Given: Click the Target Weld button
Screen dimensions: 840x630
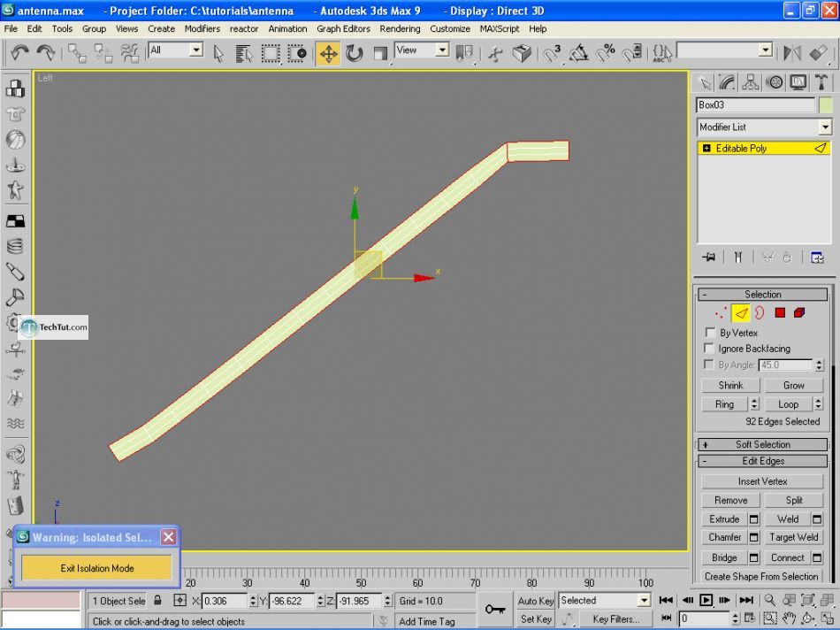Looking at the screenshot, I should 793,537.
